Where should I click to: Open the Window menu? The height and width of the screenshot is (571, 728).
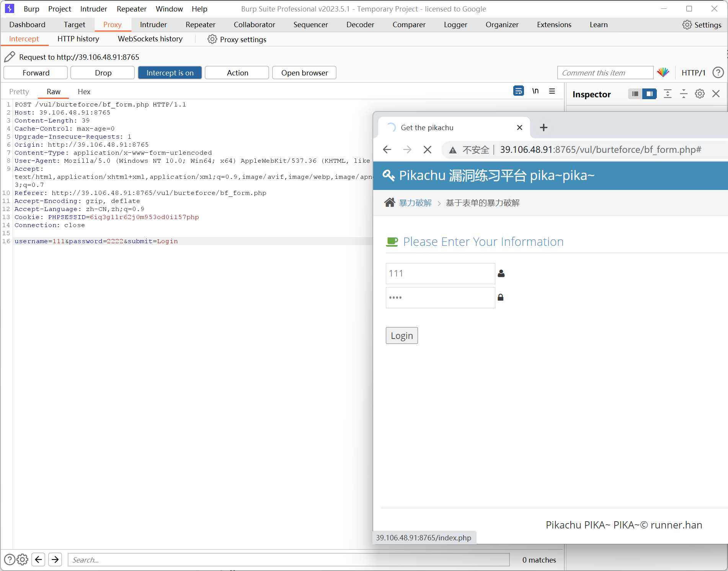pos(169,9)
